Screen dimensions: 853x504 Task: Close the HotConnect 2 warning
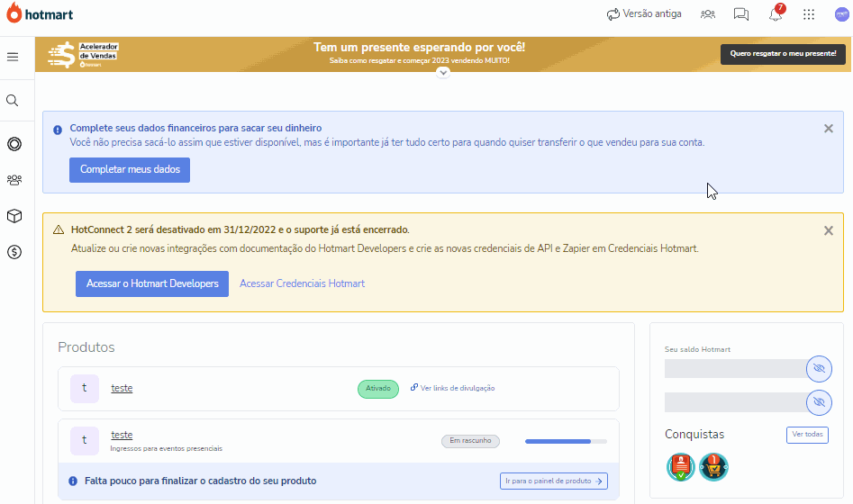coord(829,230)
